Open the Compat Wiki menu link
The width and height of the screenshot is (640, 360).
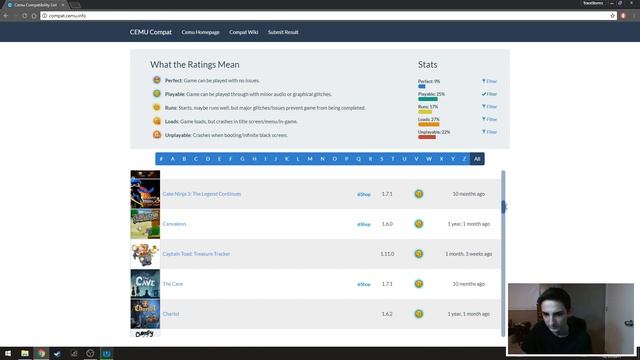tap(244, 32)
